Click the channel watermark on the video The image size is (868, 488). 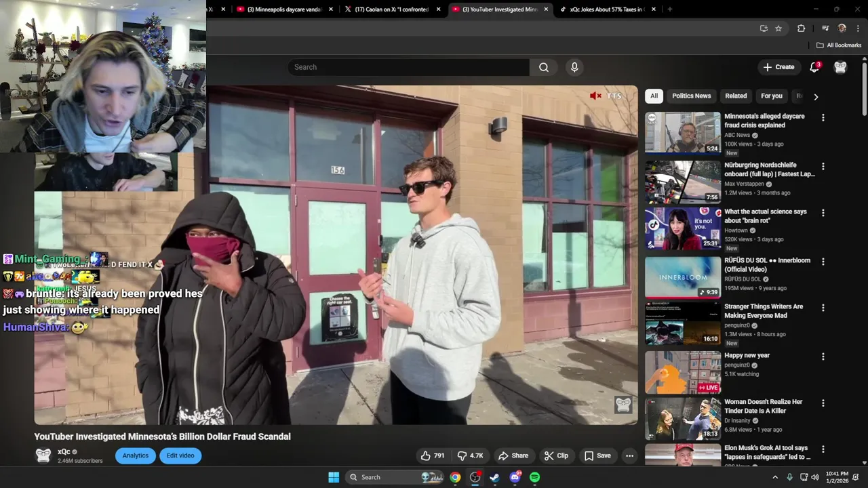click(x=623, y=405)
